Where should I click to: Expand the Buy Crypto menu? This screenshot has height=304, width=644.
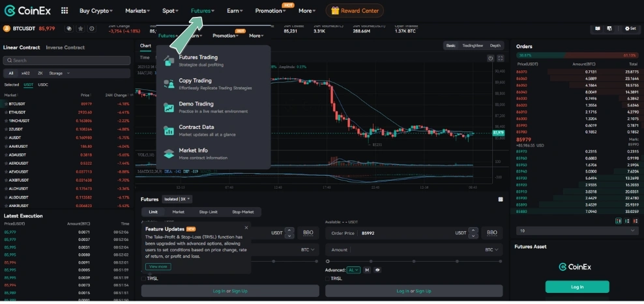[96, 10]
